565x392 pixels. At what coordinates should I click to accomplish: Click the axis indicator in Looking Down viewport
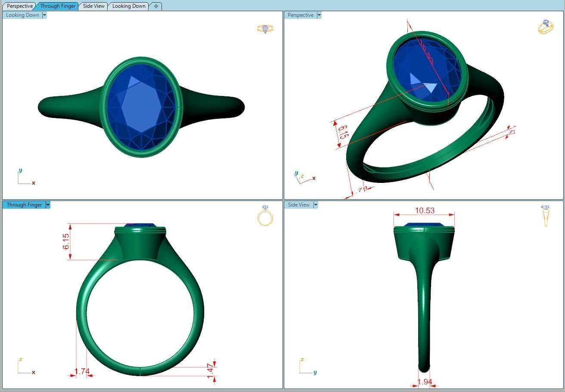coord(26,177)
